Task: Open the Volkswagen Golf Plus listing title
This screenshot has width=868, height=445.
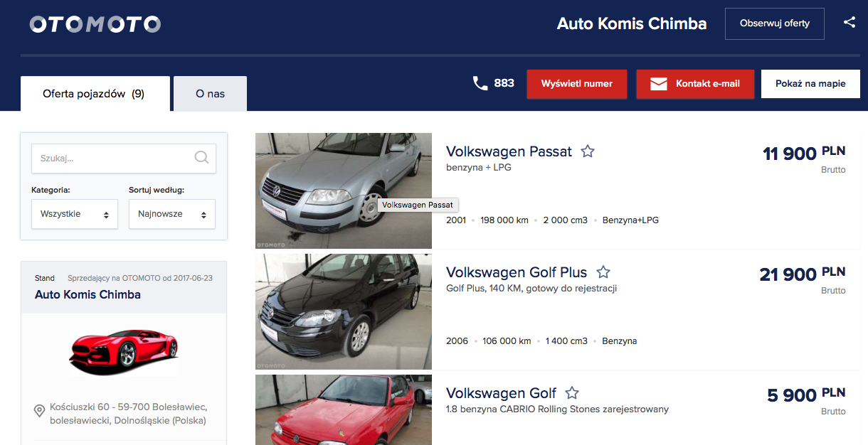Action: [x=517, y=272]
